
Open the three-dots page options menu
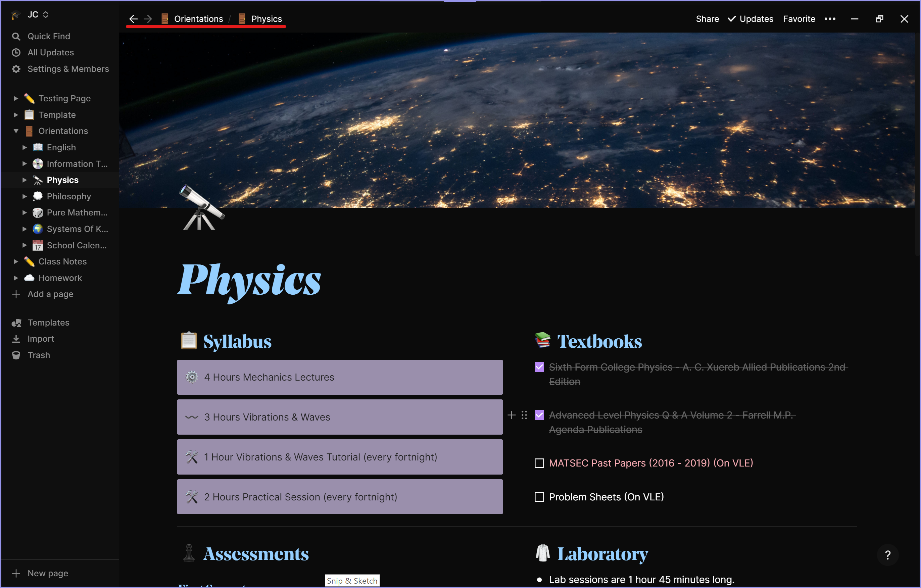pyautogui.click(x=830, y=19)
